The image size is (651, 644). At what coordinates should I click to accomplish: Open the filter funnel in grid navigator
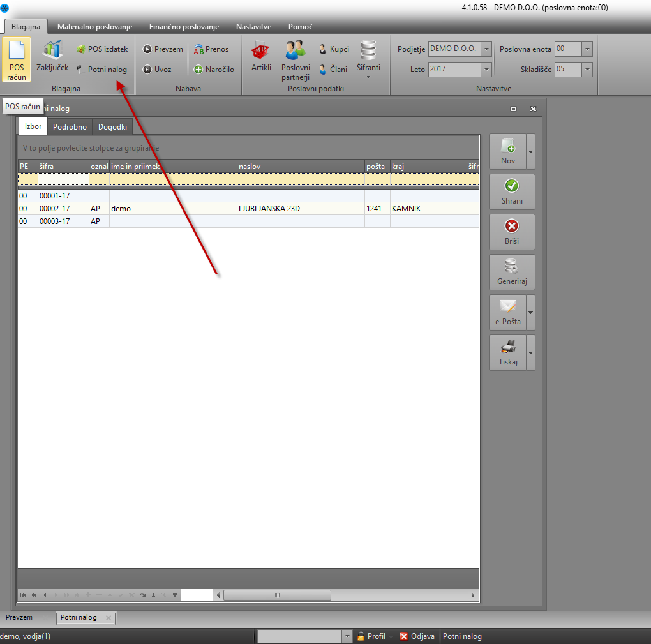pyautogui.click(x=176, y=595)
